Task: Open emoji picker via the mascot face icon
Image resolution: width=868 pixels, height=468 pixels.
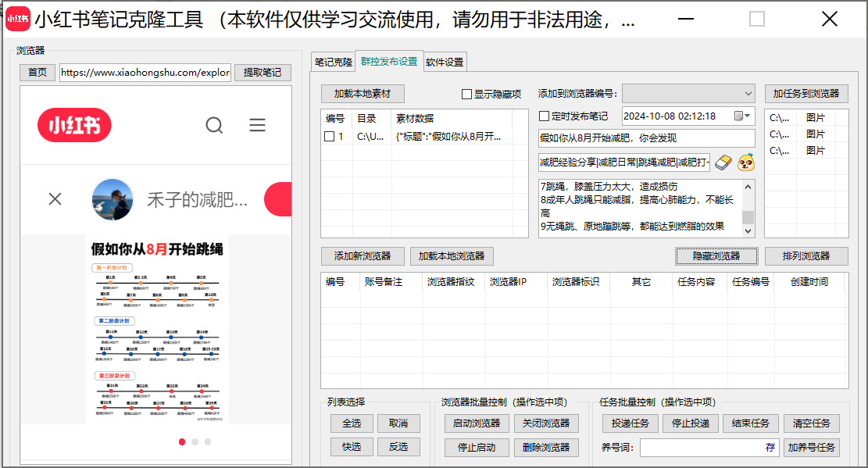Action: (x=745, y=163)
